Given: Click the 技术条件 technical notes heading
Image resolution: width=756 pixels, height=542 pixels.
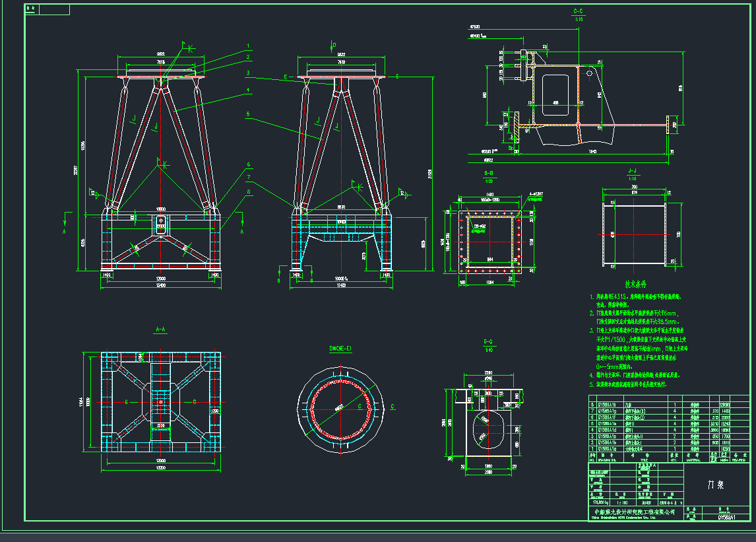Looking at the screenshot, I should click(x=637, y=285).
